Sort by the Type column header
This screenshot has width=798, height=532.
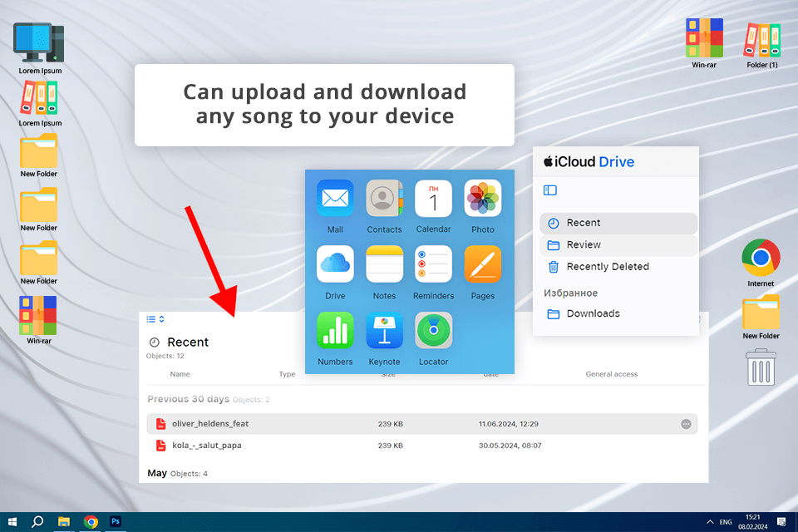287,374
